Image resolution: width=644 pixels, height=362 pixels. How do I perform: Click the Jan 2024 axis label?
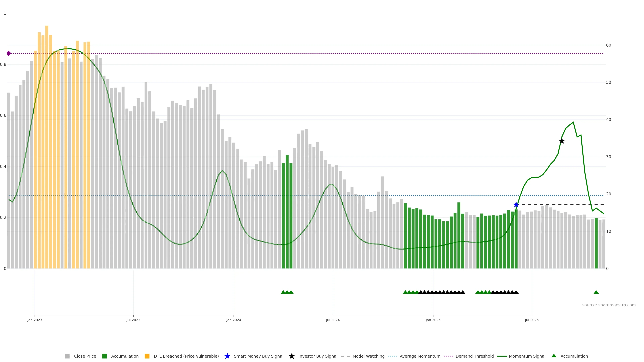tap(233, 320)
